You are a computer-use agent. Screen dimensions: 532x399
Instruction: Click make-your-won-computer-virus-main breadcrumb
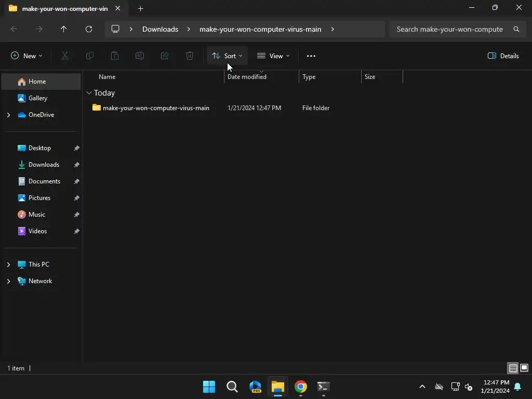pyautogui.click(x=260, y=29)
